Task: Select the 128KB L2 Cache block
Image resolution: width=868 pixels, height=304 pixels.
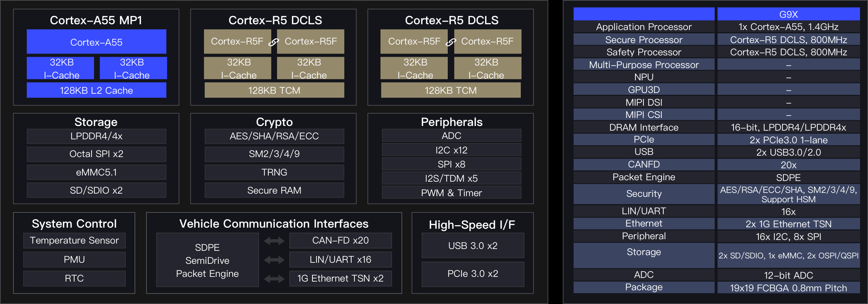Action: 96,90
